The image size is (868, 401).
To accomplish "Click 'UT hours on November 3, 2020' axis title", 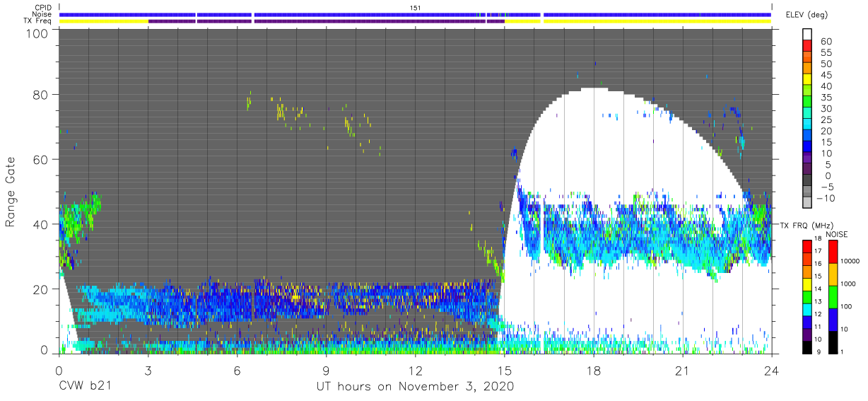I will point(415,387).
